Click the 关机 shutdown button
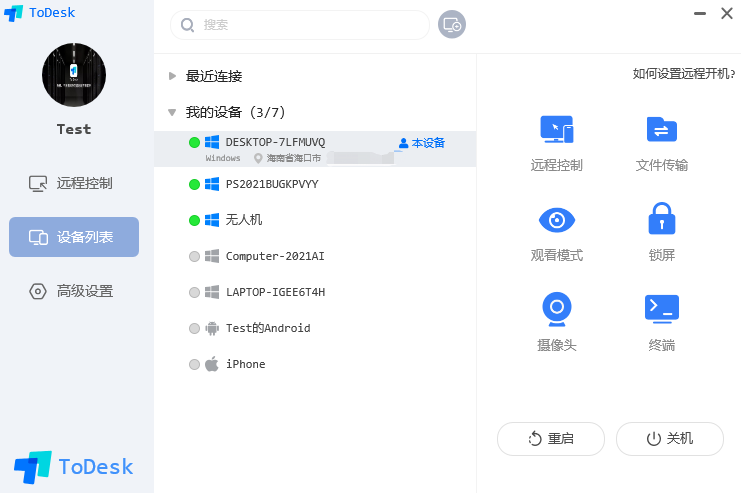 (670, 439)
